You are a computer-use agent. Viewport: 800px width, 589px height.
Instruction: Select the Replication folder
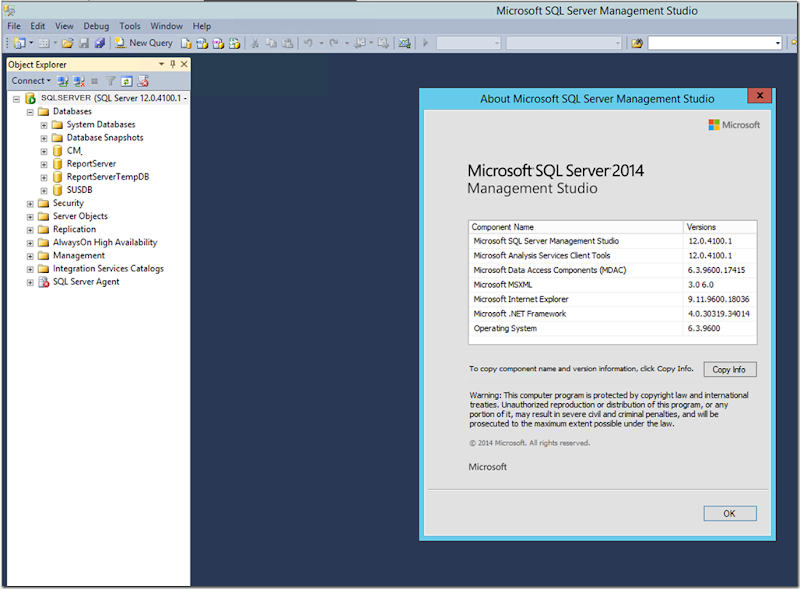[x=74, y=230]
